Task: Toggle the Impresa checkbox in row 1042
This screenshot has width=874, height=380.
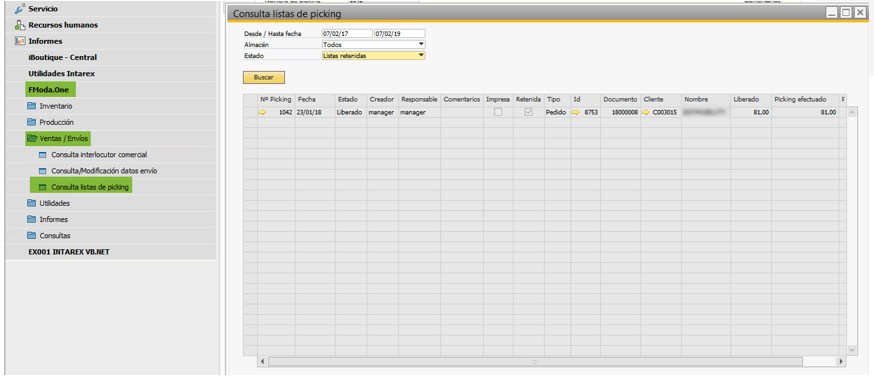Action: point(498,112)
